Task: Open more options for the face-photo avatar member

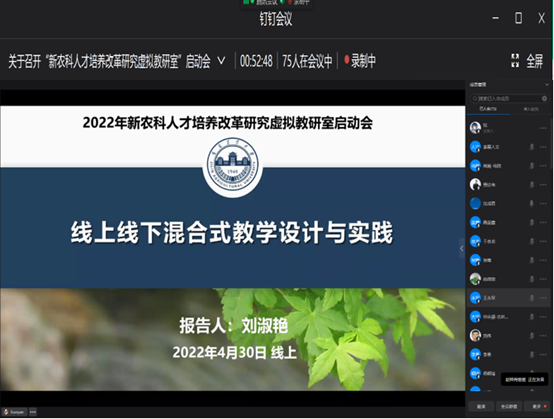Action: (543, 336)
